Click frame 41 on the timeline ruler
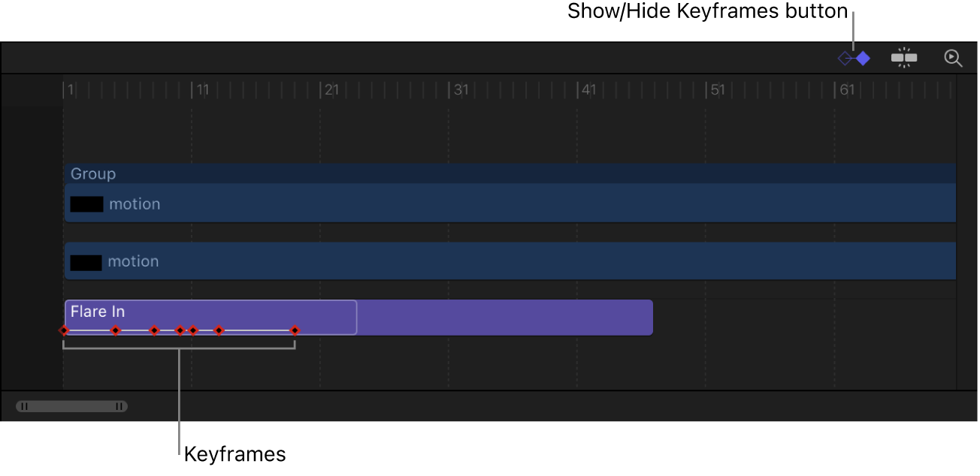 coord(585,89)
